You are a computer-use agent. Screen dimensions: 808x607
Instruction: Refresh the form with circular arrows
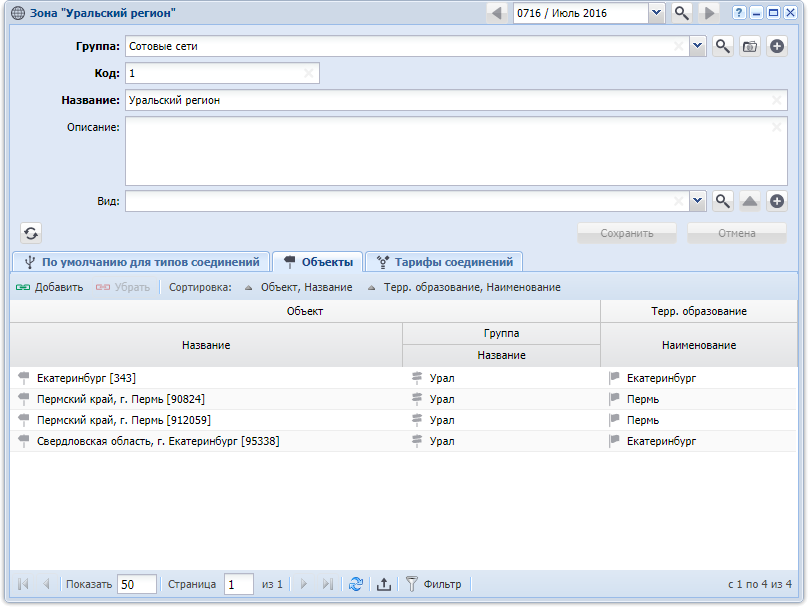coord(31,233)
